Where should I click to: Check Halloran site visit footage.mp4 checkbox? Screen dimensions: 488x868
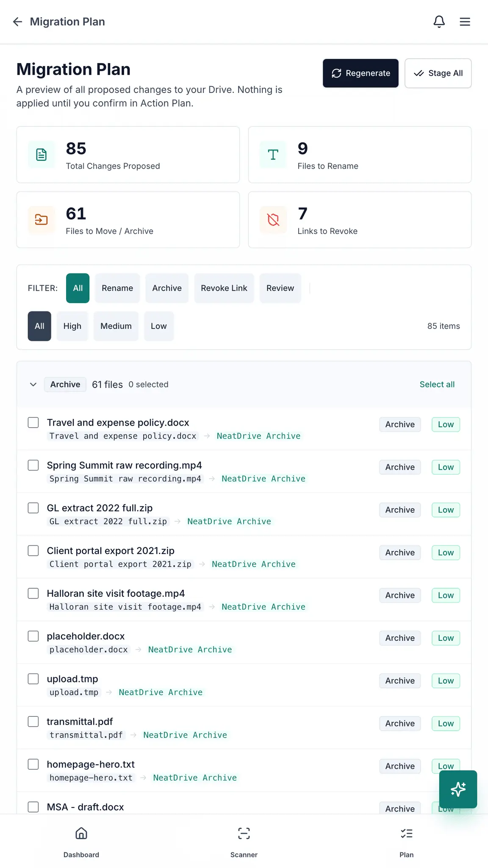coord(33,593)
